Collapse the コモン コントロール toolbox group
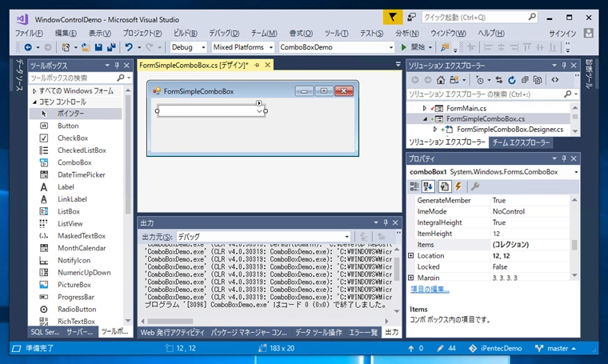This screenshot has width=608, height=364. (x=34, y=102)
